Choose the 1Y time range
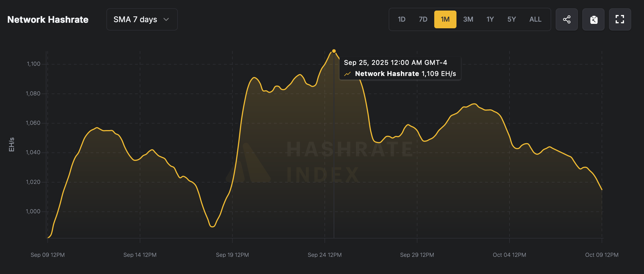Viewport: 644px width, 274px height. pyautogui.click(x=490, y=19)
